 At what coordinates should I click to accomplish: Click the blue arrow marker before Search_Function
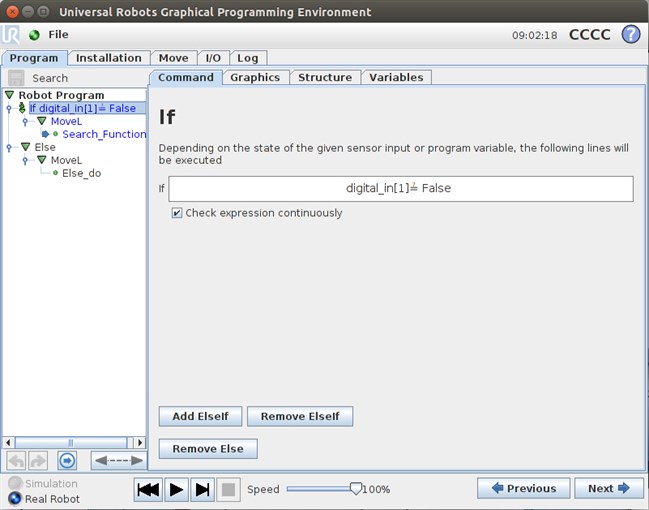click(x=45, y=134)
